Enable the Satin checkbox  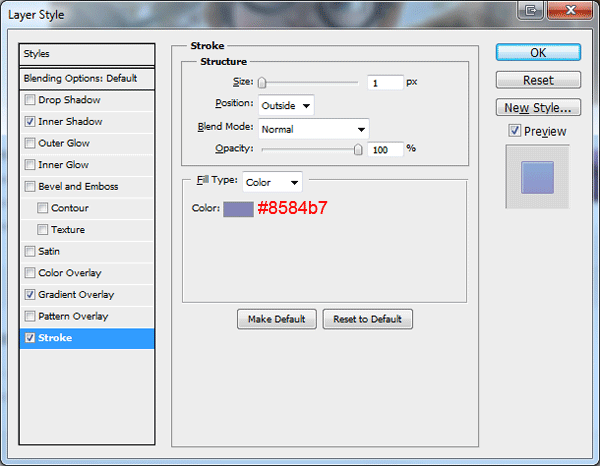coord(29,251)
